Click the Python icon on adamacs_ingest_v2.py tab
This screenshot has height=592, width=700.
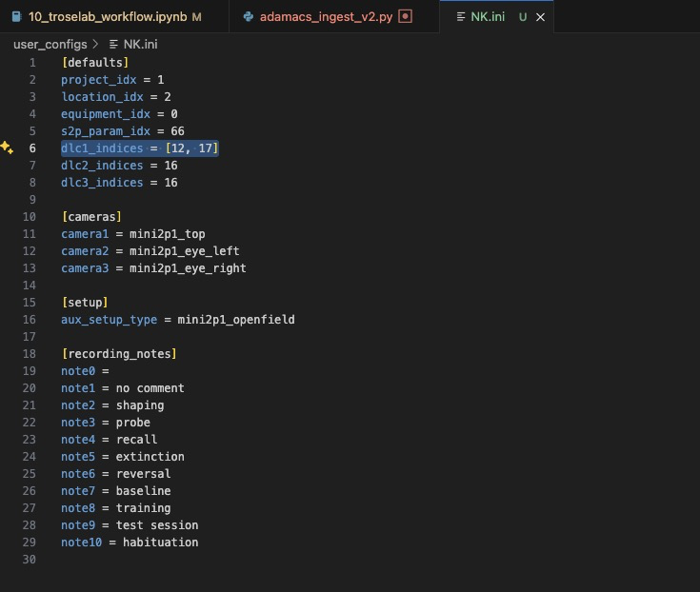[x=249, y=17]
